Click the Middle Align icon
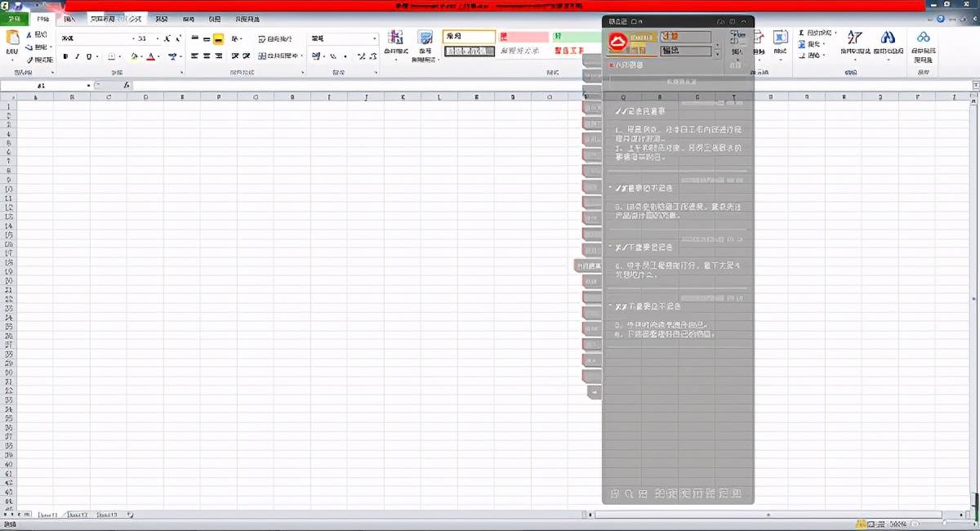The height and width of the screenshot is (531, 980). (207, 38)
